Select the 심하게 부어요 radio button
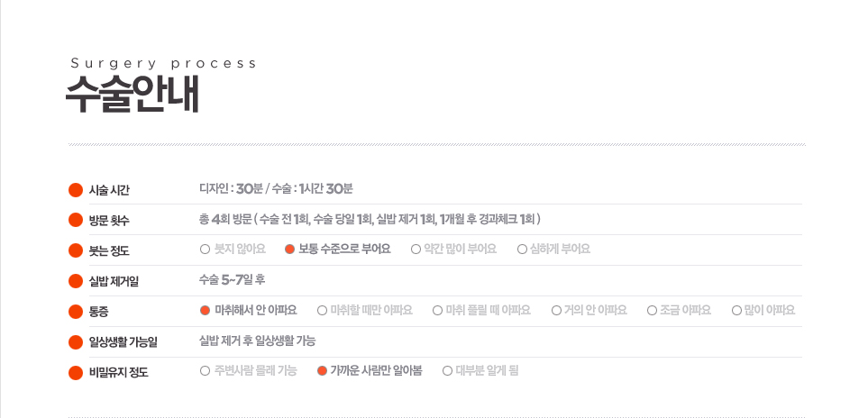The width and height of the screenshot is (868, 418). click(x=522, y=249)
